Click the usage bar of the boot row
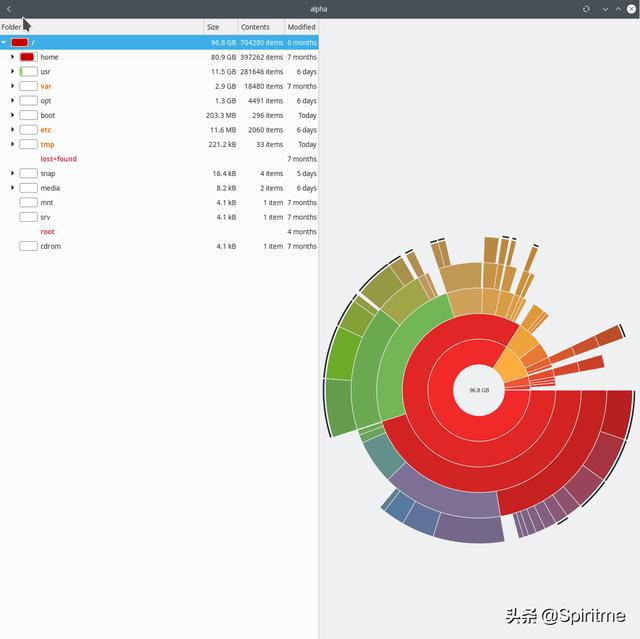 click(x=28, y=115)
